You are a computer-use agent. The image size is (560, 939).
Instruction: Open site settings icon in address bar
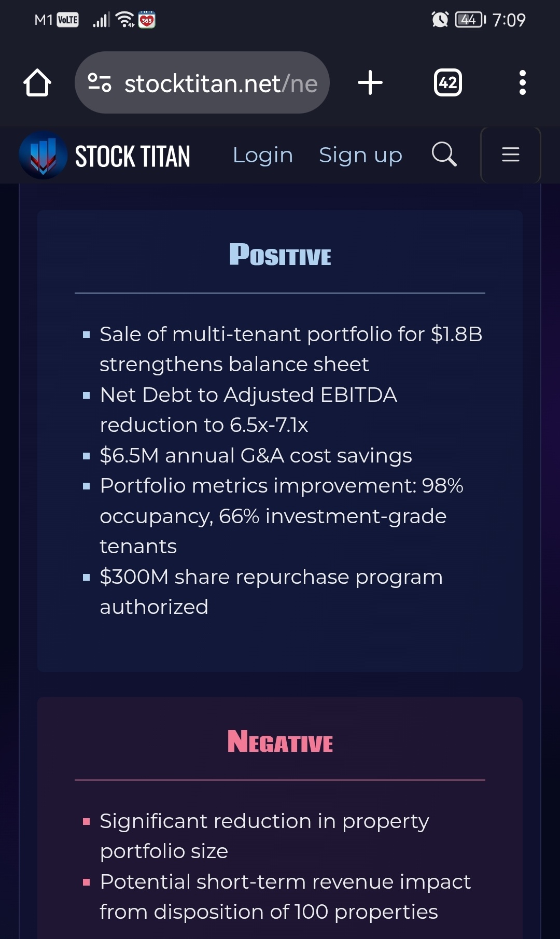tap(100, 82)
